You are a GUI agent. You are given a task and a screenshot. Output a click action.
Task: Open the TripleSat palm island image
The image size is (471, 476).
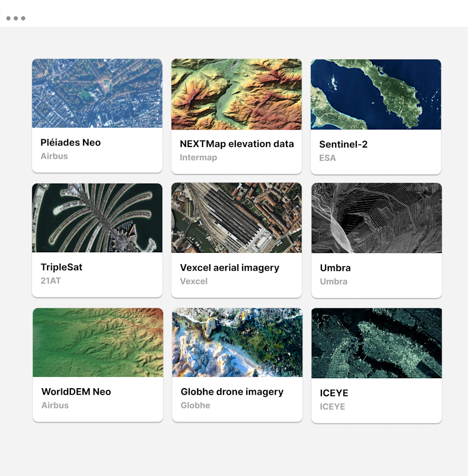point(97,217)
